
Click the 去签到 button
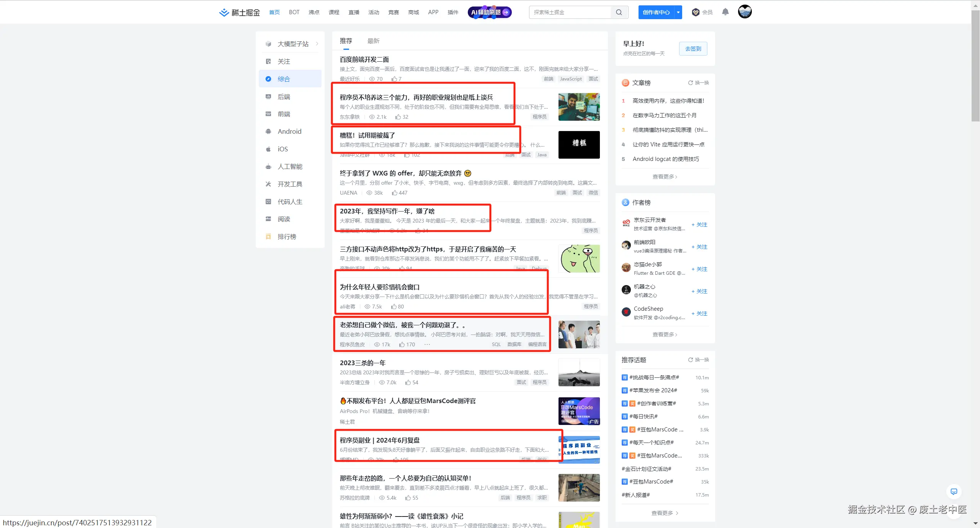click(693, 49)
